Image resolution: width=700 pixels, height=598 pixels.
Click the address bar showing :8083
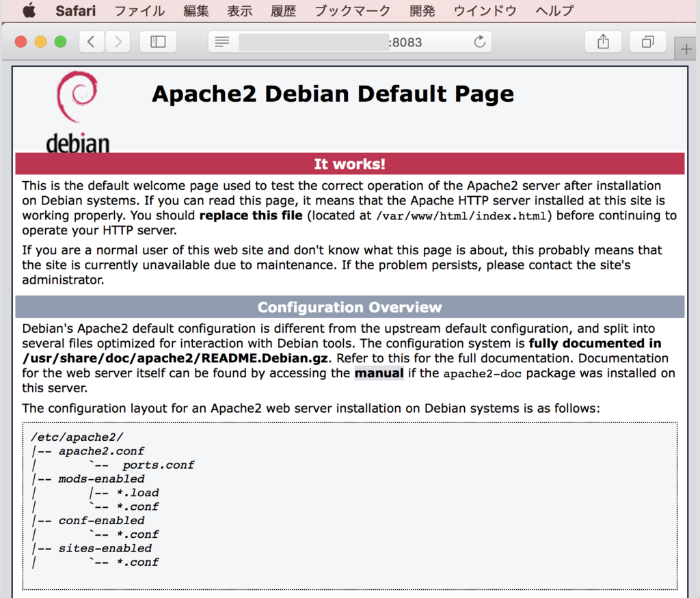(350, 42)
